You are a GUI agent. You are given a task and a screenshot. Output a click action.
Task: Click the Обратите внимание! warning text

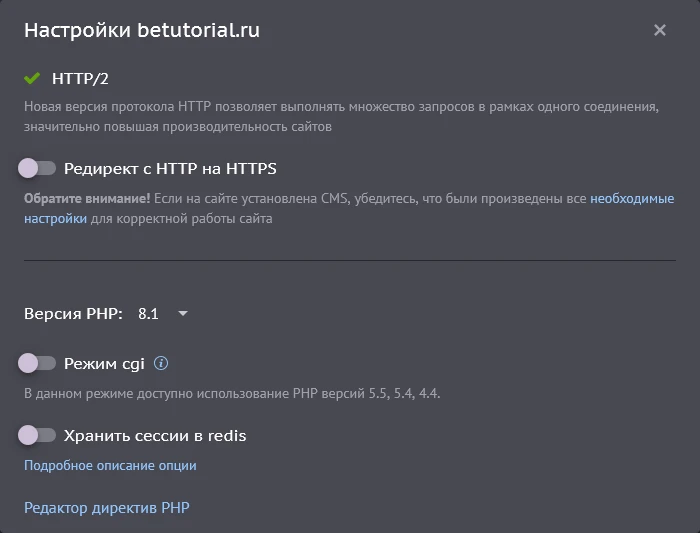[x=87, y=198]
